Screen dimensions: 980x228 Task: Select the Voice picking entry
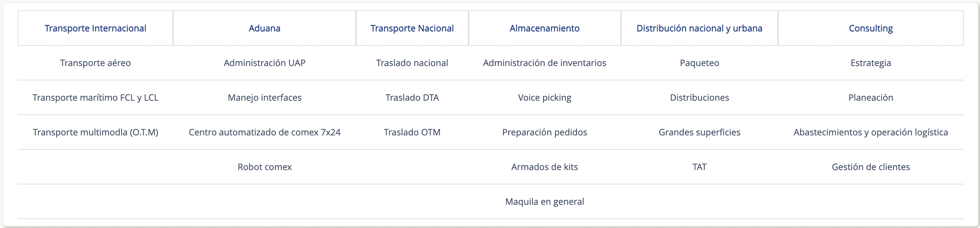[544, 98]
